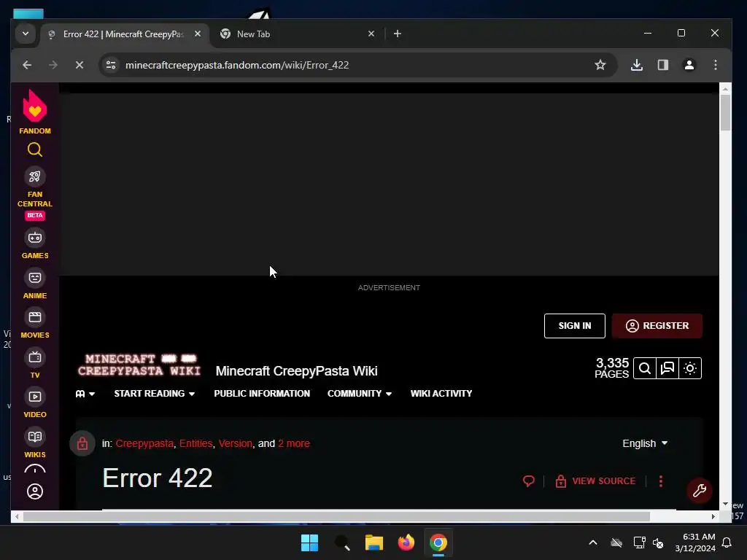Click the muted volume tray icon
This screenshot has width=747, height=560.
[658, 542]
